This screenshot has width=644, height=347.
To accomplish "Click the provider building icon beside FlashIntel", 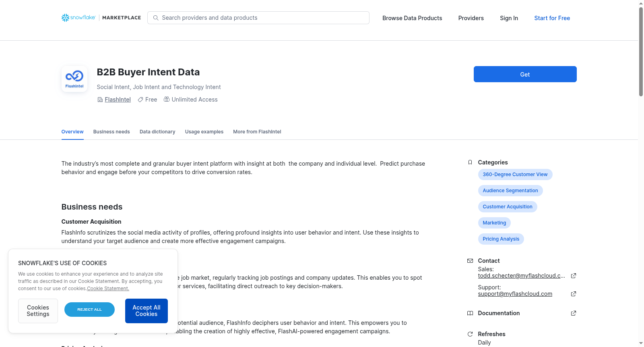I will pos(100,100).
